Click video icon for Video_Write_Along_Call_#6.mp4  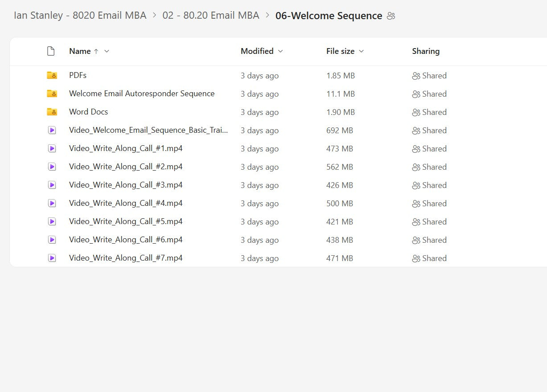52,240
